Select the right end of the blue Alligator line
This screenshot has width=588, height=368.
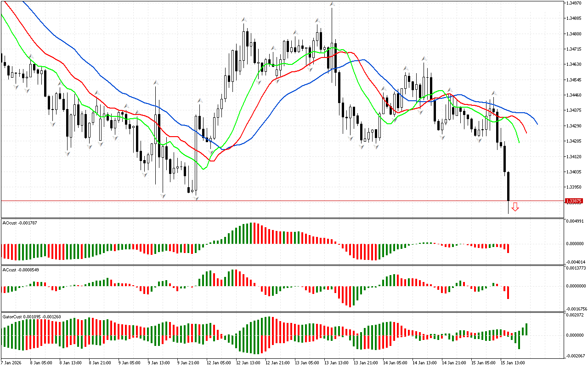click(x=537, y=123)
